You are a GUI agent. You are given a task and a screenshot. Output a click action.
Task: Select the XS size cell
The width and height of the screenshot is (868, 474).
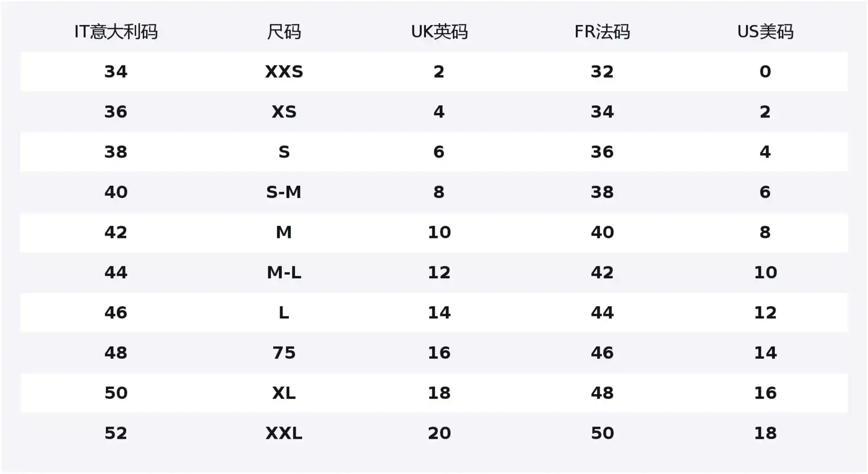[284, 112]
